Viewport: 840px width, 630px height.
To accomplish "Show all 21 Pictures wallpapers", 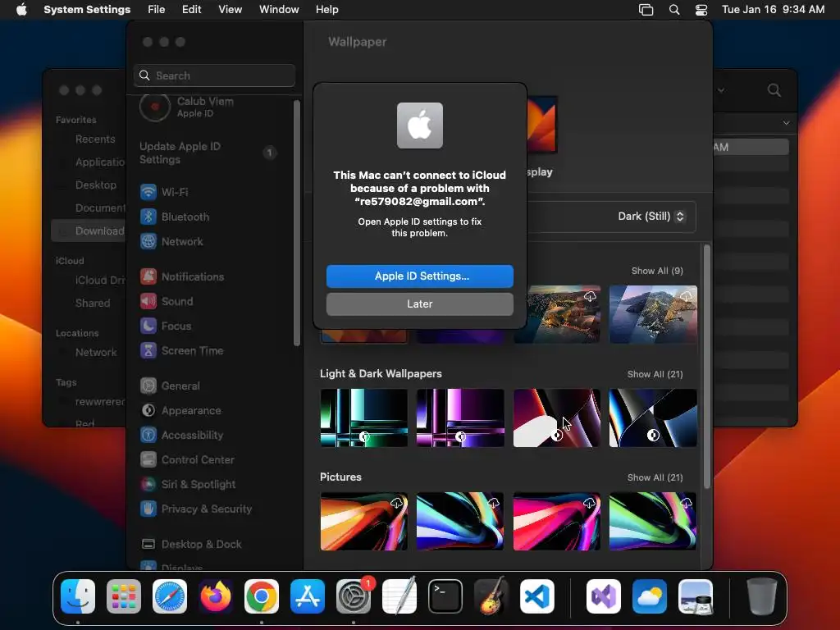I will pyautogui.click(x=655, y=477).
